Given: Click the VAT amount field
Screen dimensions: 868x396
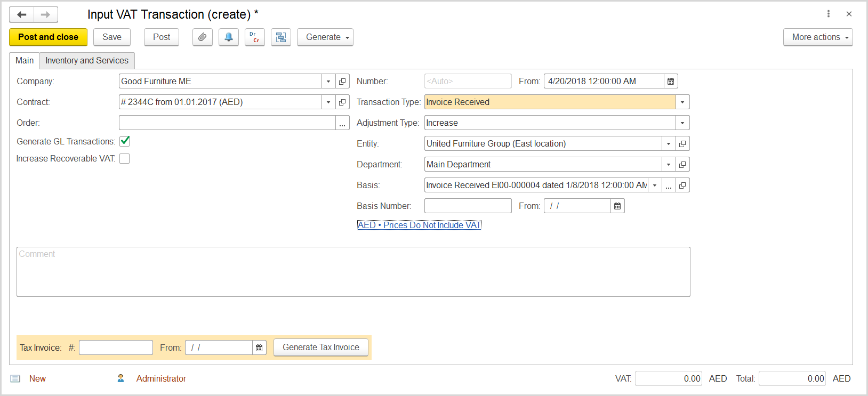Looking at the screenshot, I should pos(669,379).
